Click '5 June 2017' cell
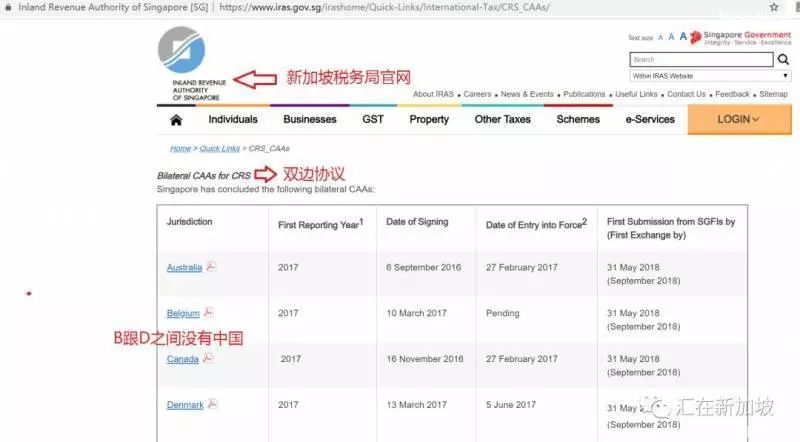The width and height of the screenshot is (800, 442). coord(511,405)
